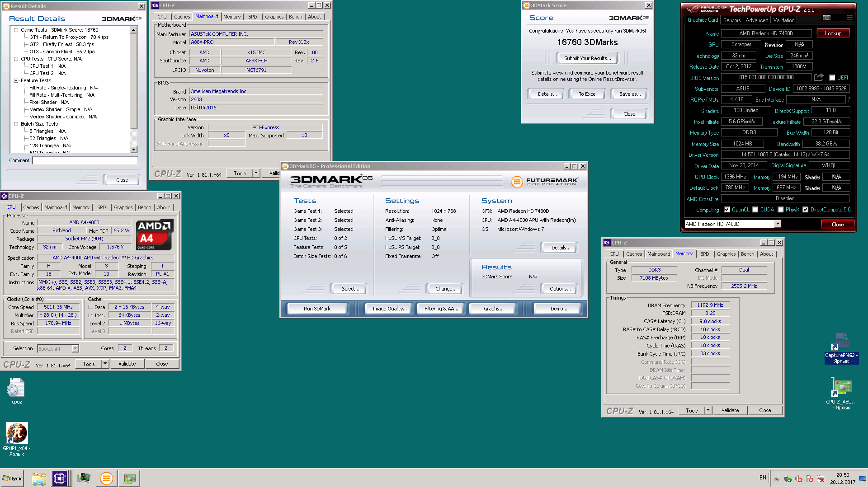Select the GPUPI_x64 desktop shortcut
Viewport: 868px width, 488px height.
tap(17, 440)
